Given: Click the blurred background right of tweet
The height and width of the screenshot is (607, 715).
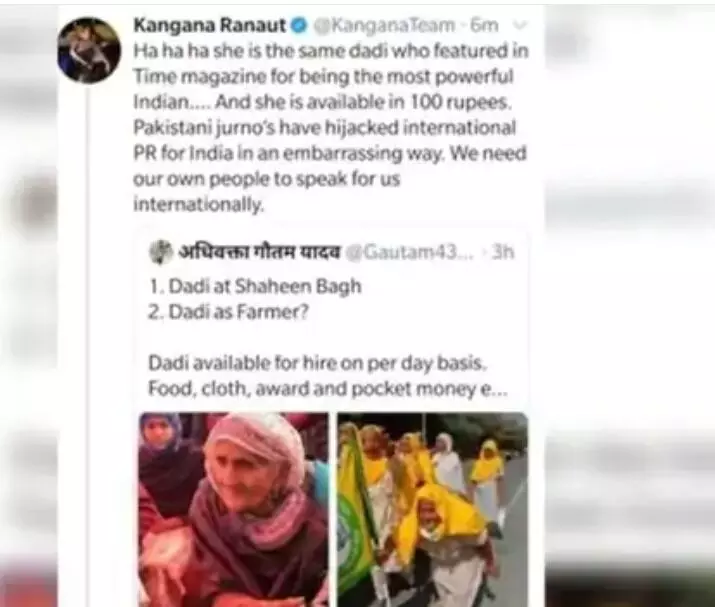Looking at the screenshot, I should 629,303.
